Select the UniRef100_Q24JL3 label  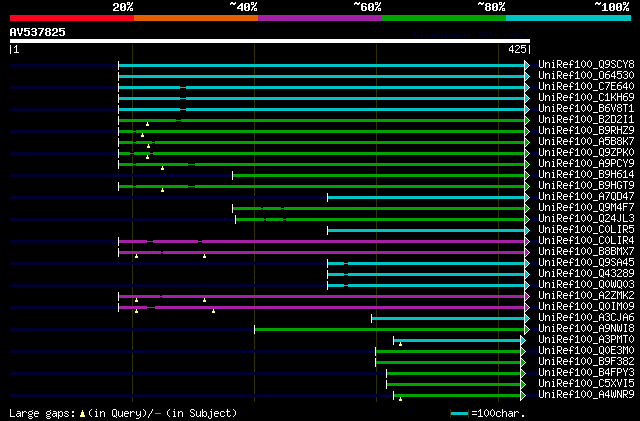[x=586, y=218]
